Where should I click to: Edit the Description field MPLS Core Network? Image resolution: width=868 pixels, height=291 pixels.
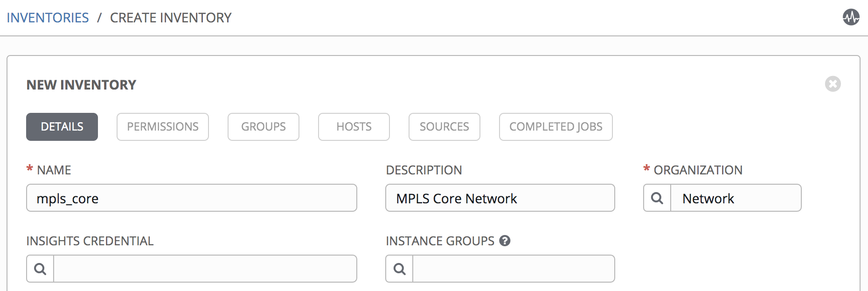click(x=500, y=198)
